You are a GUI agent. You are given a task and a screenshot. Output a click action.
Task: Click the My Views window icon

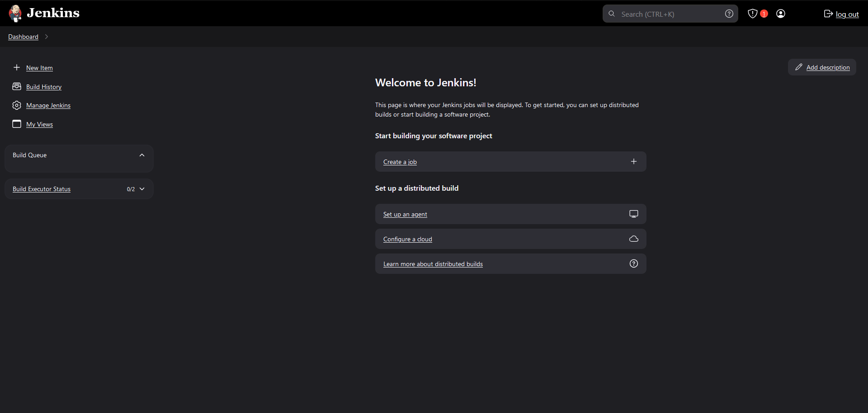(x=17, y=124)
